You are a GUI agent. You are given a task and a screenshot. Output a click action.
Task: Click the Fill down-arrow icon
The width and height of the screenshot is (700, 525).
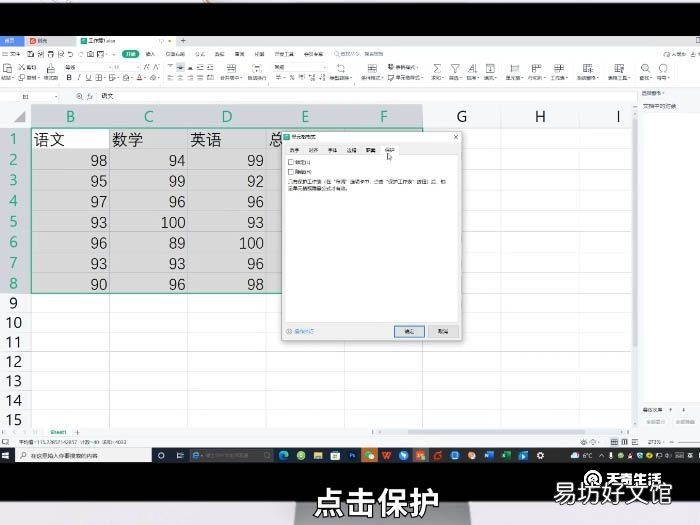[x=490, y=68]
